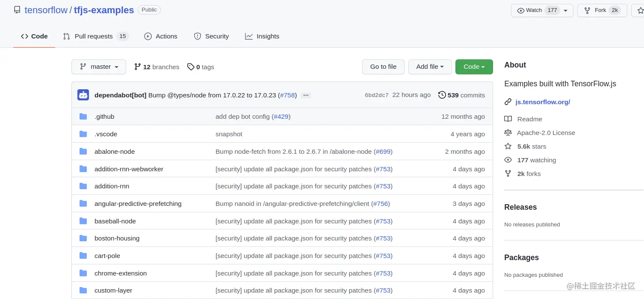Click the link chain icon beside js.tensorflow.org
This screenshot has height=299, width=644.
508,102
